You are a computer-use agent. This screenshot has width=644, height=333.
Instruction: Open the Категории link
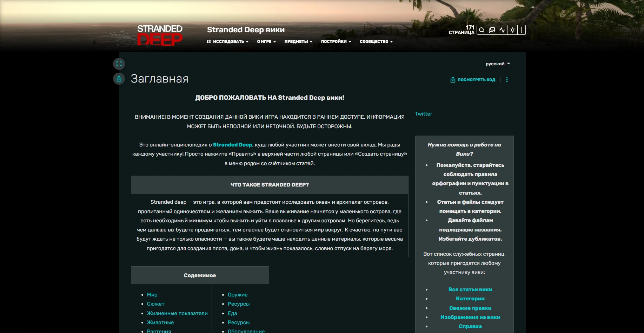[x=470, y=299]
